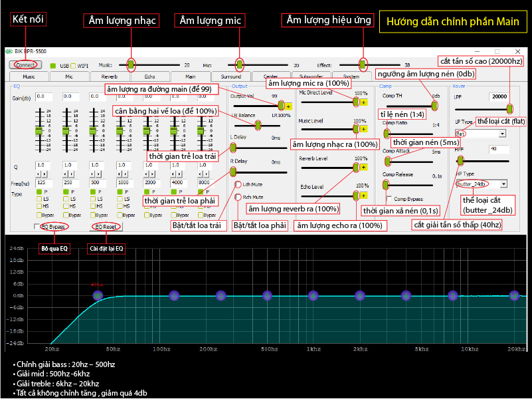Select node 5 on the EQ curve
The width and height of the screenshot is (532, 399).
click(360, 296)
